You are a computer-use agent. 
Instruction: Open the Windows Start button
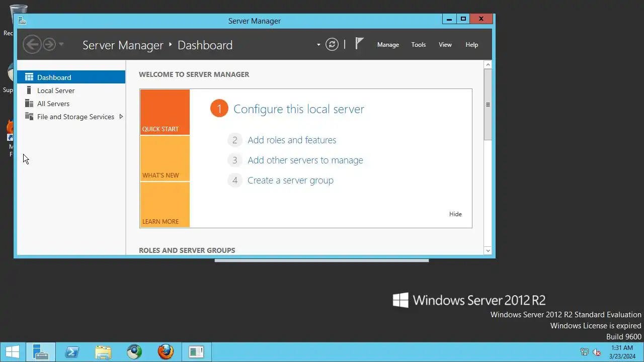click(x=13, y=352)
